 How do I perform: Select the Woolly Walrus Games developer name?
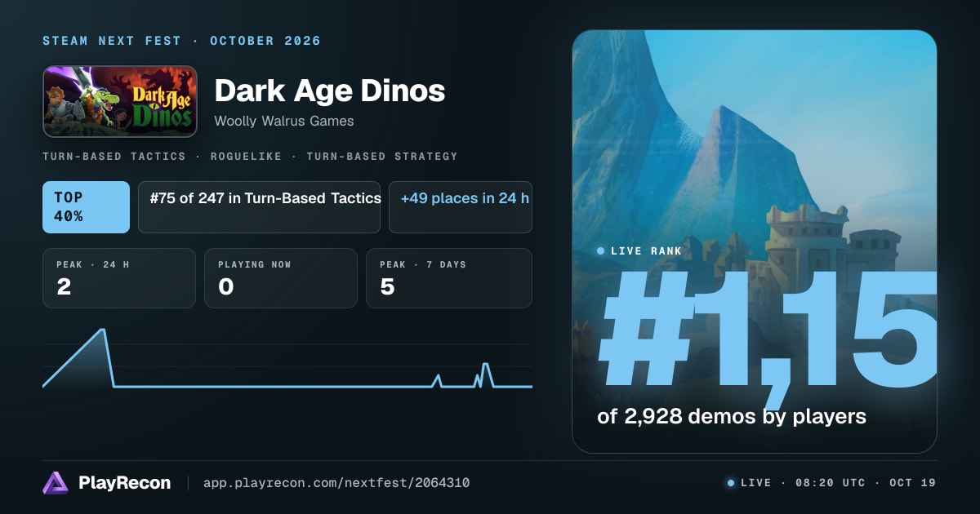[x=284, y=121]
